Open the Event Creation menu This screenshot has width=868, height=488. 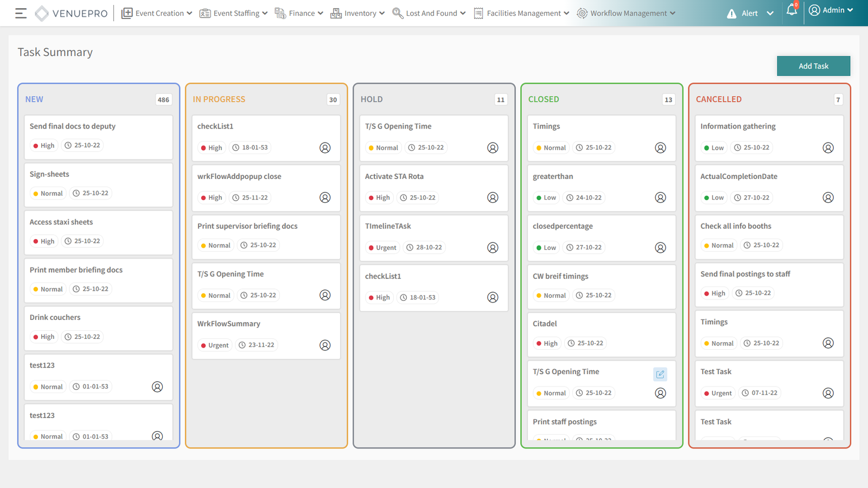pyautogui.click(x=157, y=14)
